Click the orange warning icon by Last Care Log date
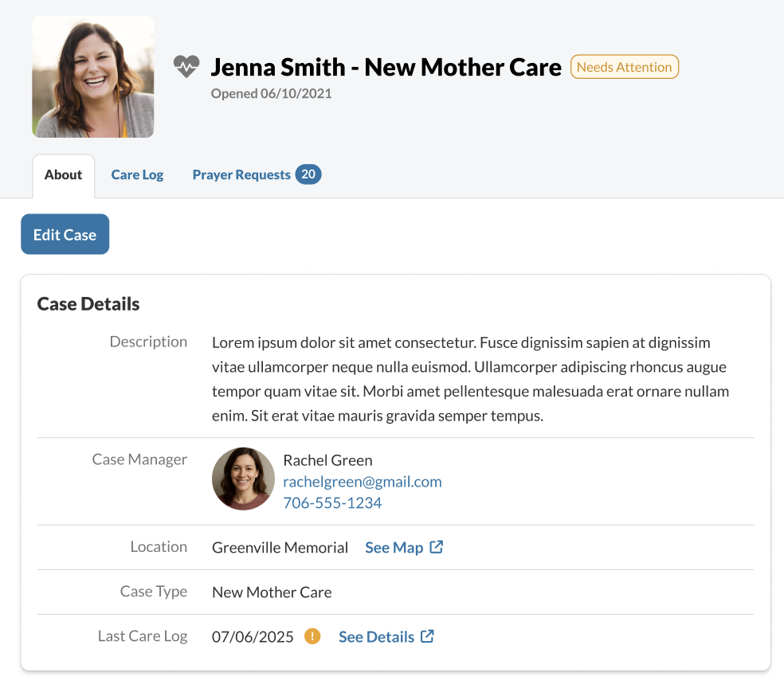The image size is (784, 696). (312, 636)
